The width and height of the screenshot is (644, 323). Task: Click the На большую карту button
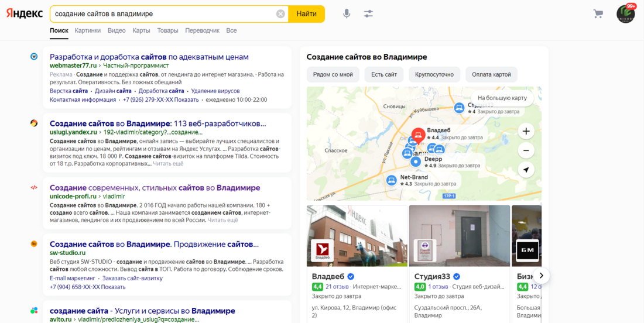(x=502, y=98)
